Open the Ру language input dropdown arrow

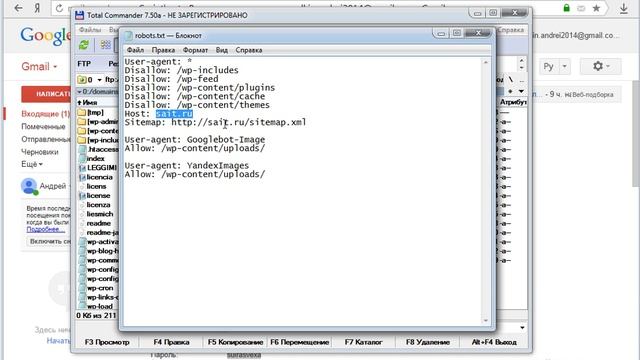564,66
